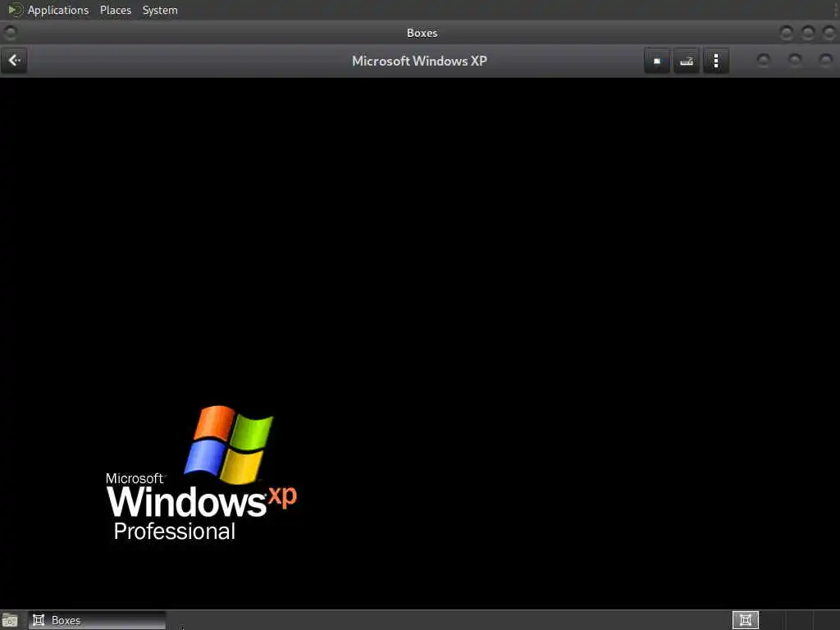The width and height of the screenshot is (840, 630).
Task: Open the Applications menu
Action: tap(58, 10)
